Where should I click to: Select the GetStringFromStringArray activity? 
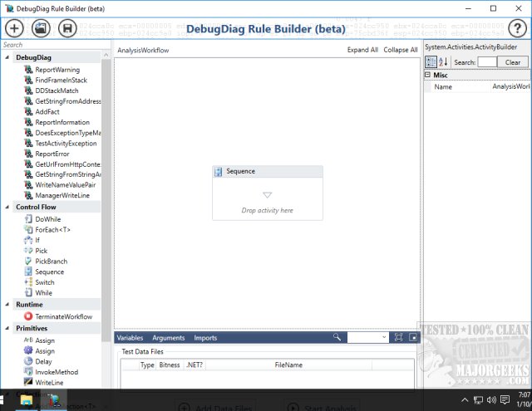(62, 174)
